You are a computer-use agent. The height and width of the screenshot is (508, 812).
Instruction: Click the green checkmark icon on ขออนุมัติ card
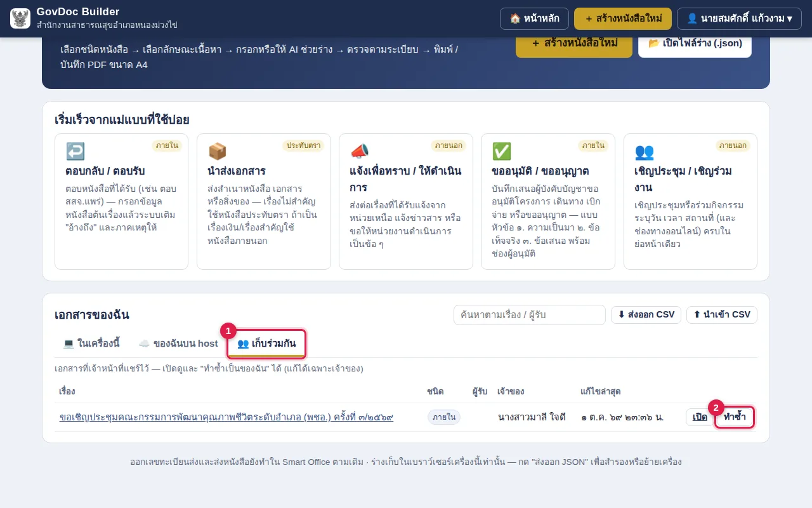tap(502, 151)
